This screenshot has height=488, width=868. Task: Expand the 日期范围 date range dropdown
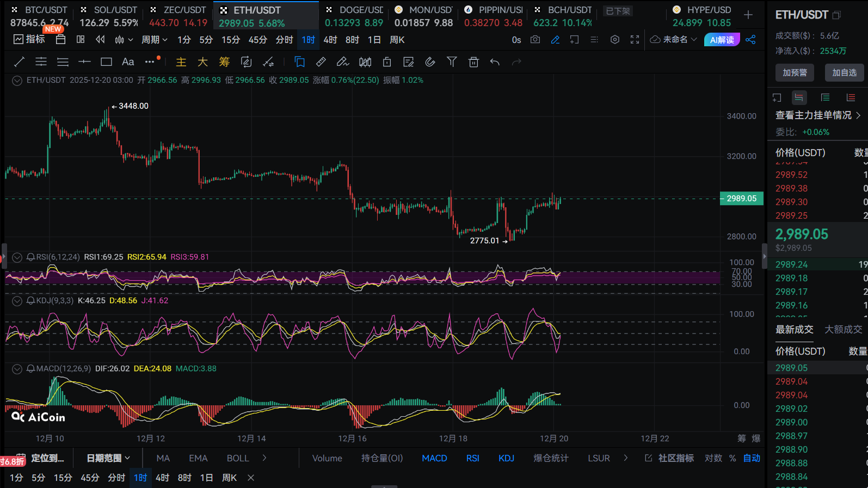click(x=108, y=458)
